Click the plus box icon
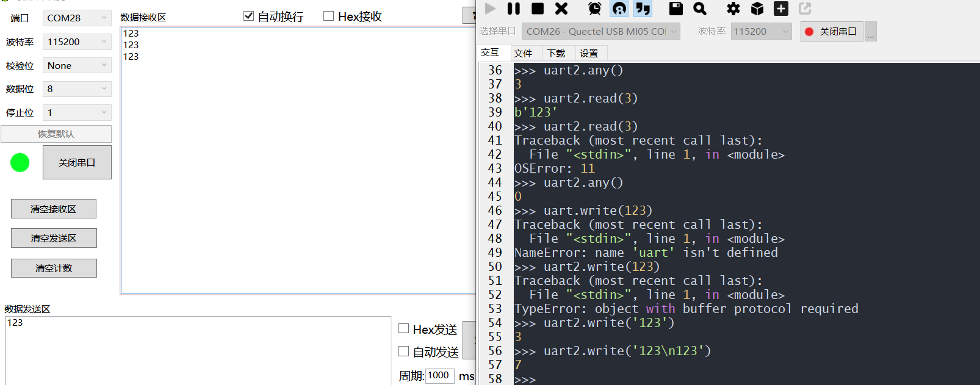 click(781, 9)
